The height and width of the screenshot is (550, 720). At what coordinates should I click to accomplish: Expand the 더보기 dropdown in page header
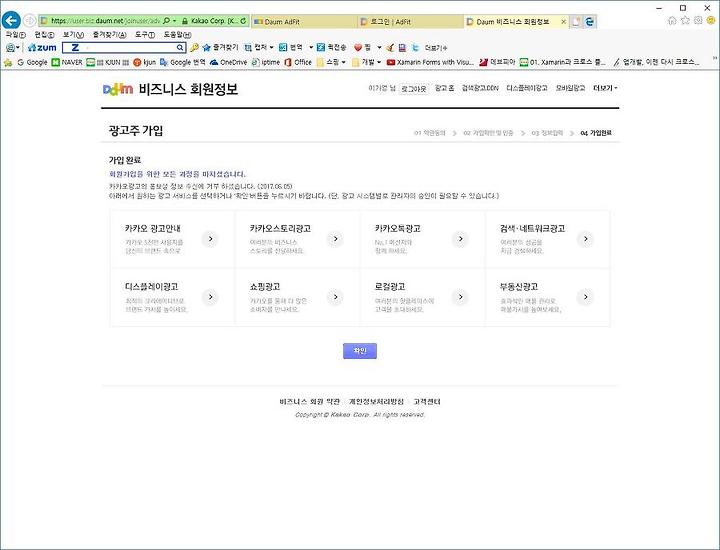coord(605,88)
